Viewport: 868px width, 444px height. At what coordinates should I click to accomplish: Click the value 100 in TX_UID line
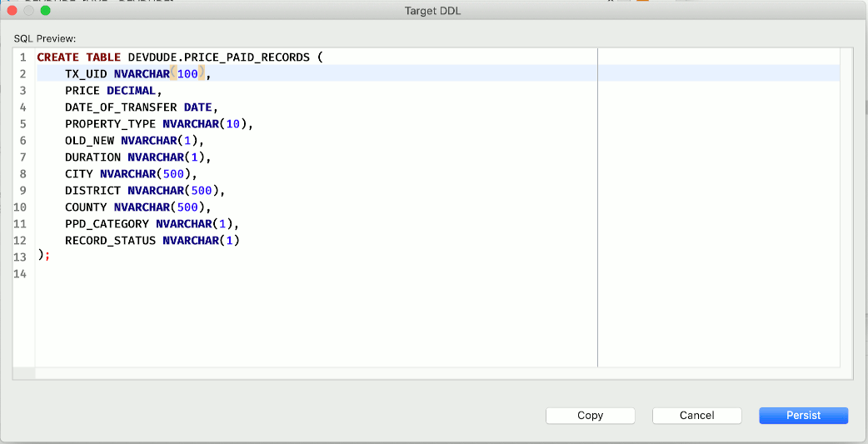coord(187,74)
